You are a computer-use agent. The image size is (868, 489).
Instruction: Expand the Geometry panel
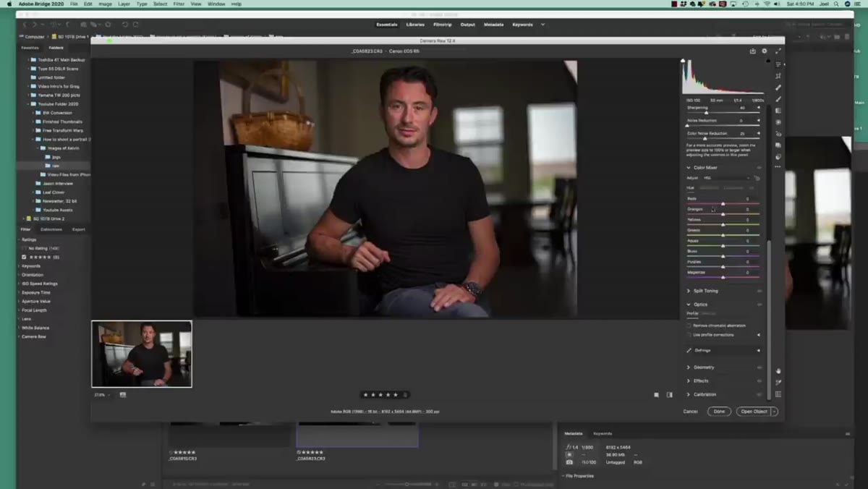[689, 367]
